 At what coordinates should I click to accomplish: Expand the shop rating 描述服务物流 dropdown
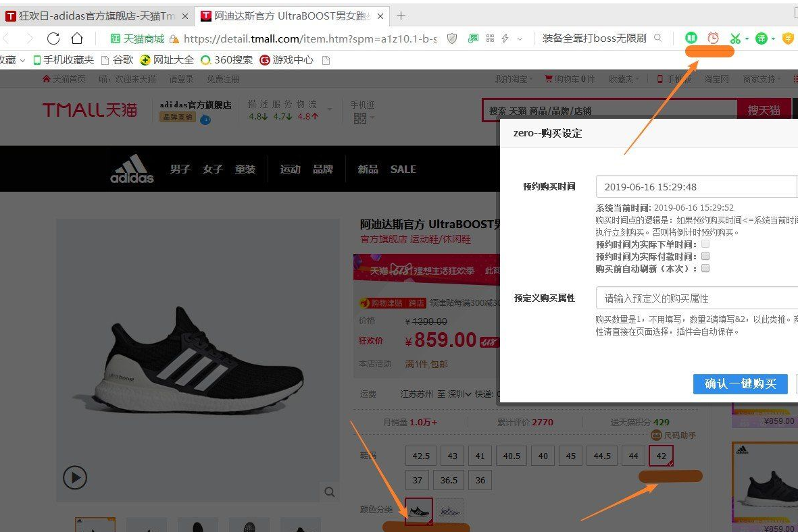pos(330,109)
